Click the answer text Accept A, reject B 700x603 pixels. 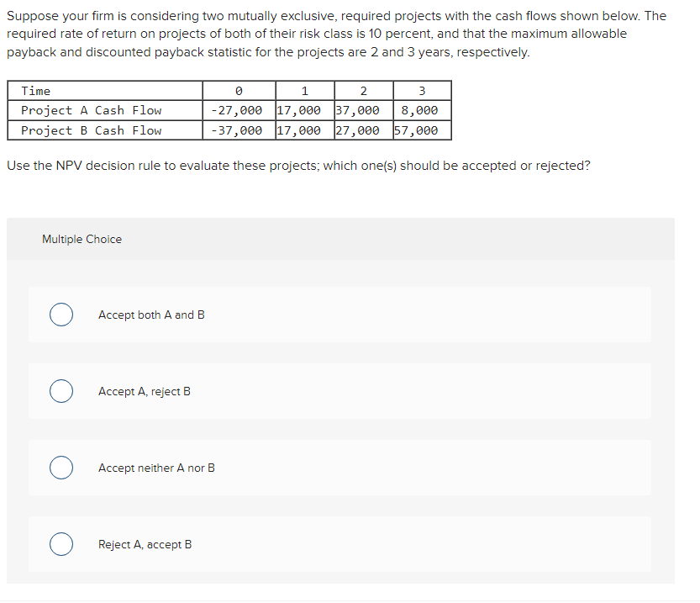pos(145,391)
